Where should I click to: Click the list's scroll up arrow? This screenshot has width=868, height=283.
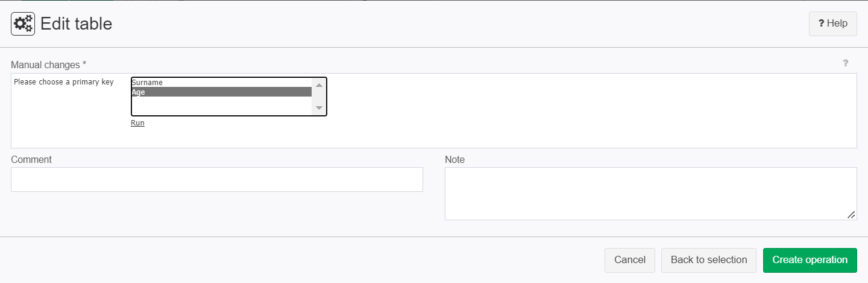[319, 85]
